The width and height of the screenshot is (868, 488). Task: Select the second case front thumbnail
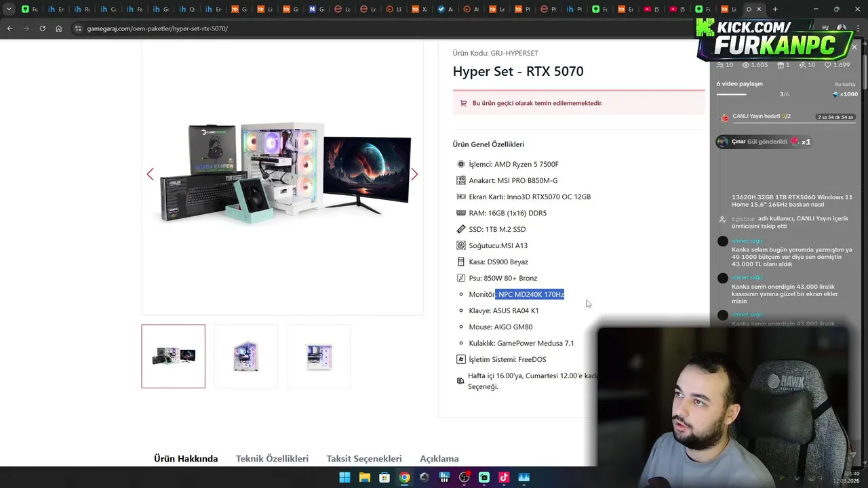pos(245,356)
